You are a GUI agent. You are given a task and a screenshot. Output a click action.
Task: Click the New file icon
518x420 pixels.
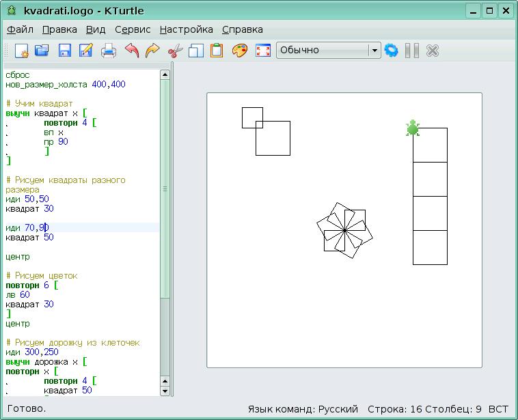[x=21, y=51]
